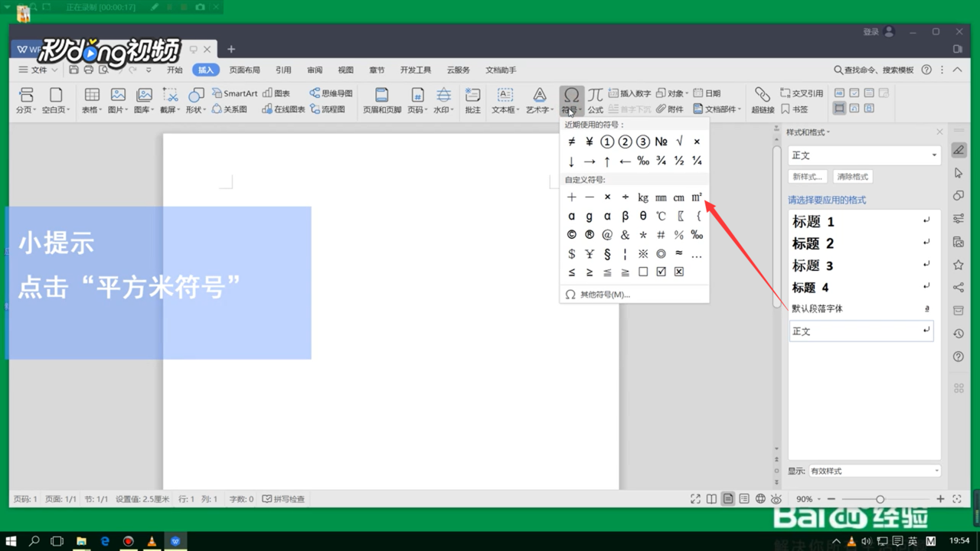Click the 交叉引用 cross-reference icon
The height and width of the screenshot is (551, 980).
point(802,93)
